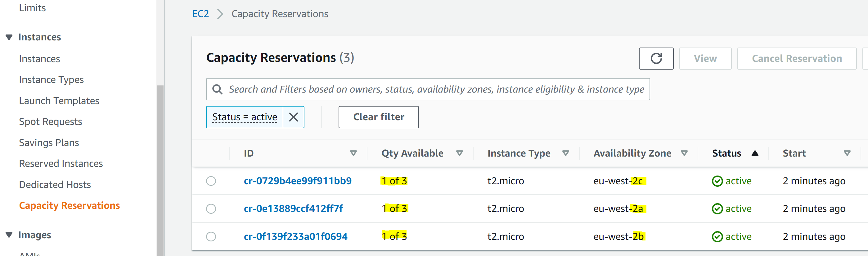
Task: Select radio button for cr-0e13889ccf412ff7f
Action: pyautogui.click(x=211, y=209)
